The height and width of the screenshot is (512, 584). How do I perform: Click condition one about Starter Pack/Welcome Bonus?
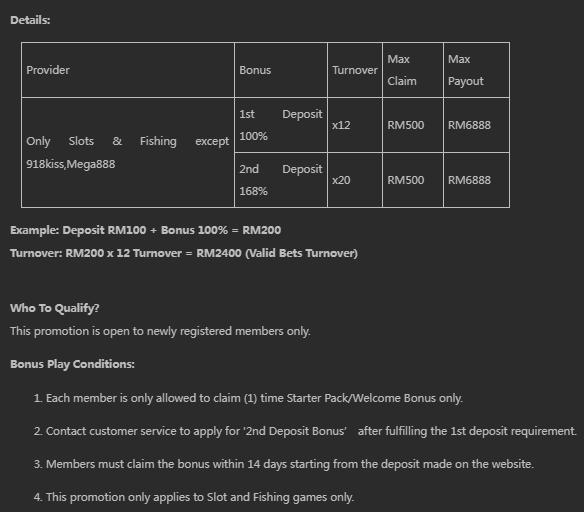pos(248,398)
